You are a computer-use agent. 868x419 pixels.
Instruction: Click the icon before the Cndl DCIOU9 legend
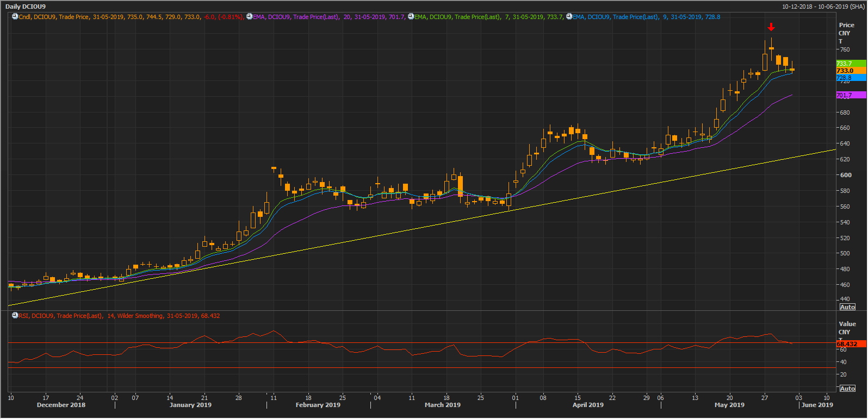(15, 17)
